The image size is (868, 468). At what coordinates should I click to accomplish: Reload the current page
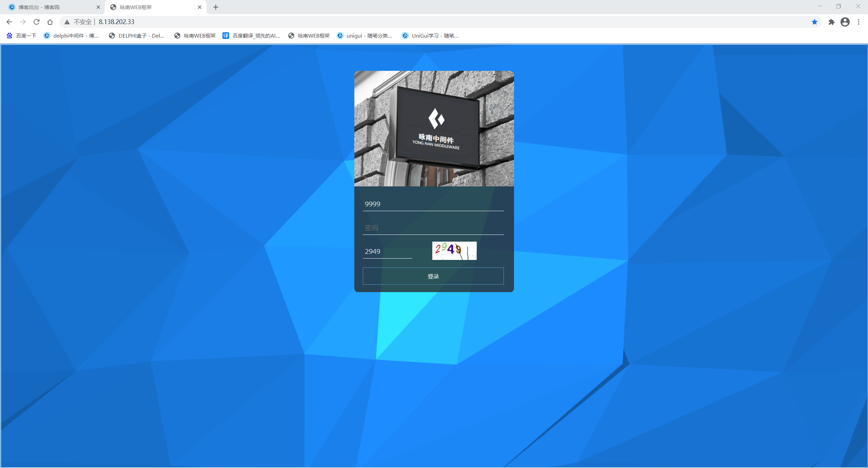tap(36, 22)
